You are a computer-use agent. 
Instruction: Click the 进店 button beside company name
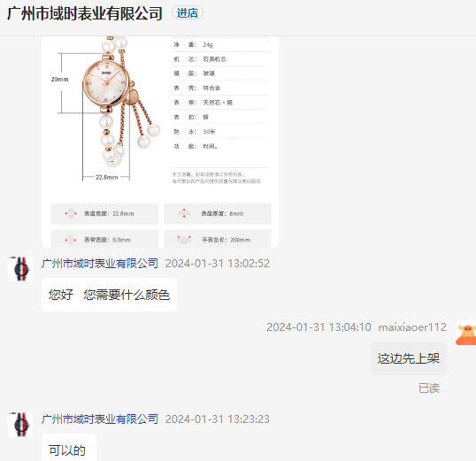pos(188,13)
